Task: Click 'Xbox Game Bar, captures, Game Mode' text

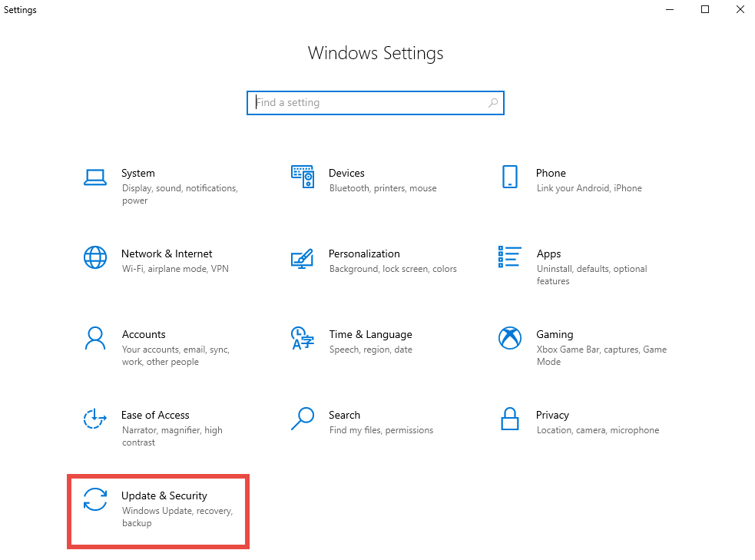Action: (602, 356)
